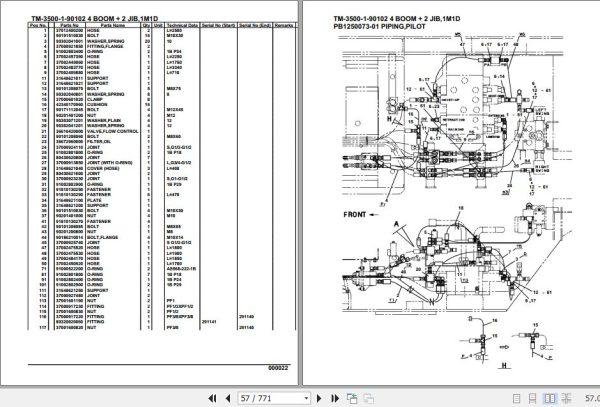The width and height of the screenshot is (600, 407).
Task: Go to the next page
Action: (x=319, y=398)
